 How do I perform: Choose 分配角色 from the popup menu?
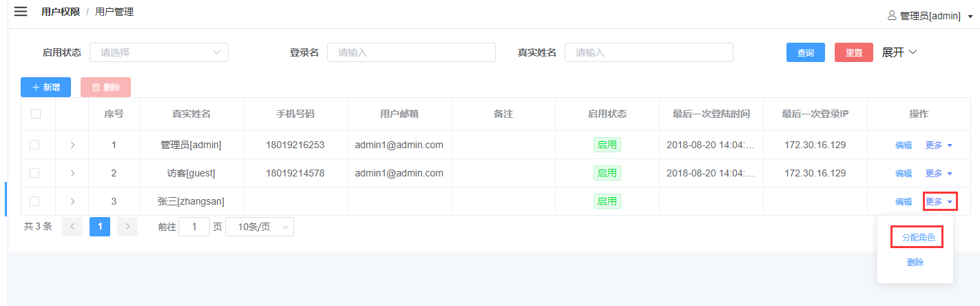point(918,237)
